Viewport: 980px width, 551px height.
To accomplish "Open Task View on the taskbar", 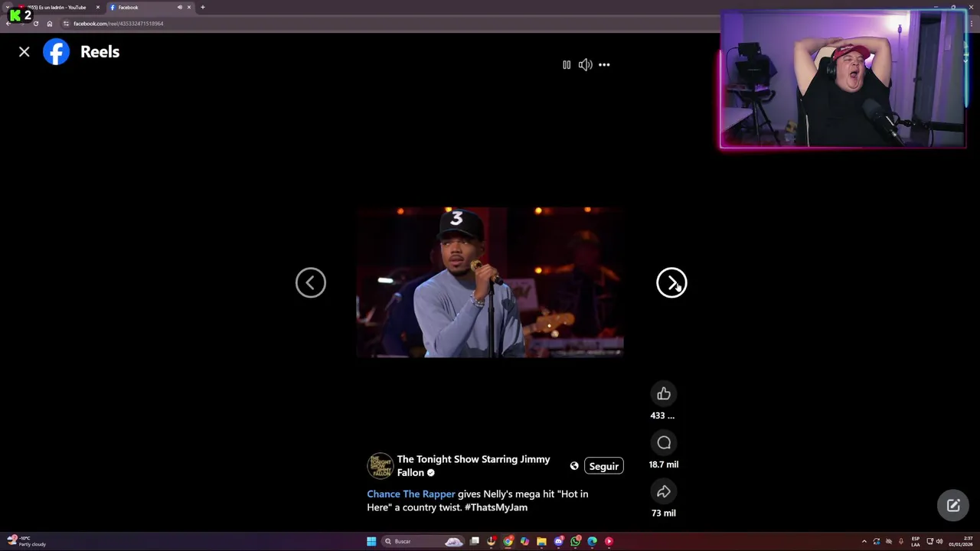I will (475, 542).
